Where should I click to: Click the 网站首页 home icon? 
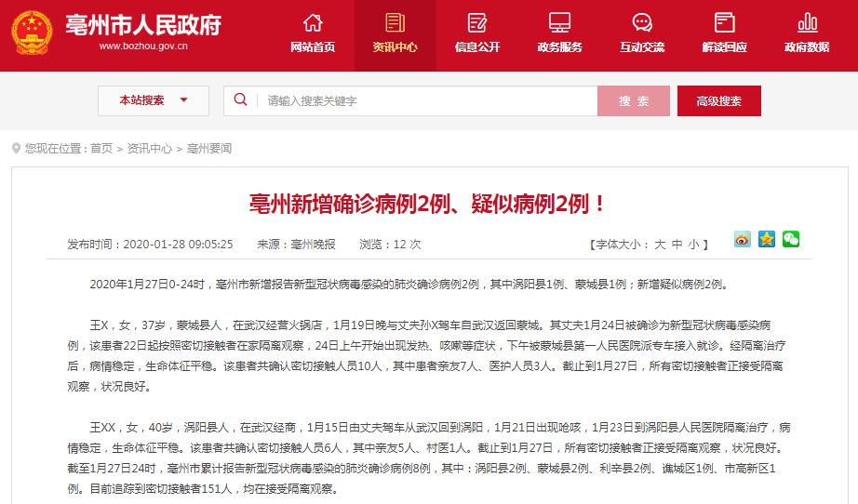tap(313, 23)
